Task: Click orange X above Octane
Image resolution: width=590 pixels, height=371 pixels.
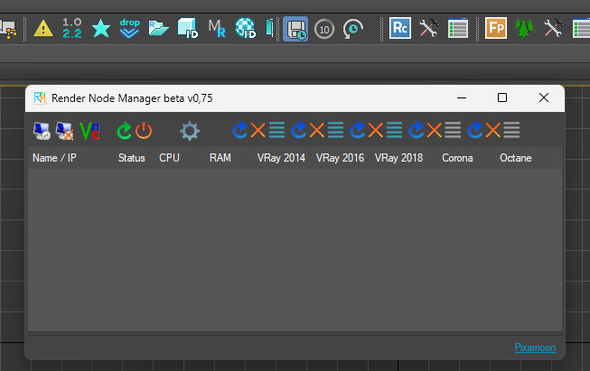Action: click(x=493, y=130)
